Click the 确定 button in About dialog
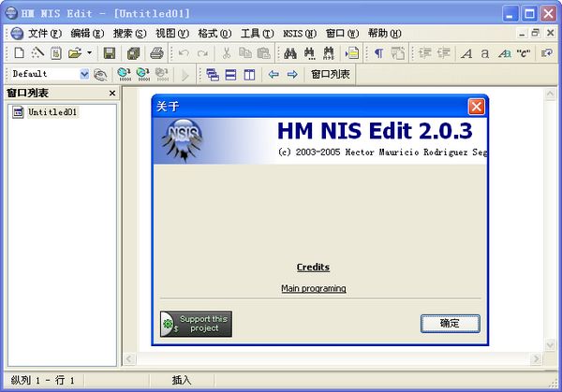The width and height of the screenshot is (562, 392). [450, 323]
